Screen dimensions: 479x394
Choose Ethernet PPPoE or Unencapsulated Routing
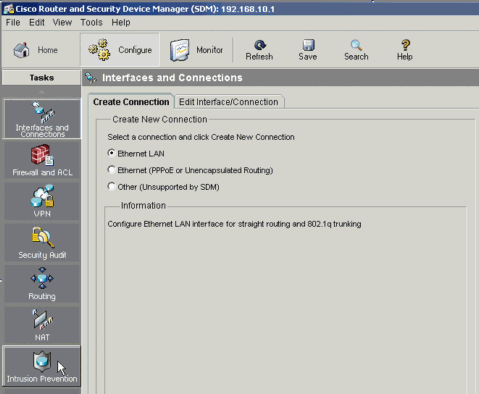coord(111,170)
